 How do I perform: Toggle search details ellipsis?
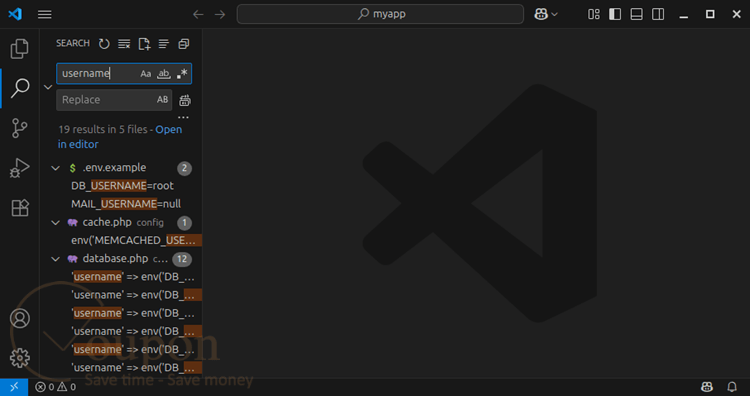tap(183, 117)
